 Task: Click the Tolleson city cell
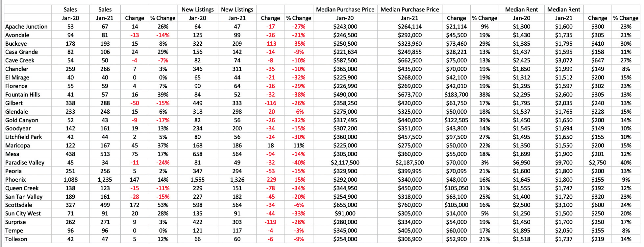[x=16, y=239]
